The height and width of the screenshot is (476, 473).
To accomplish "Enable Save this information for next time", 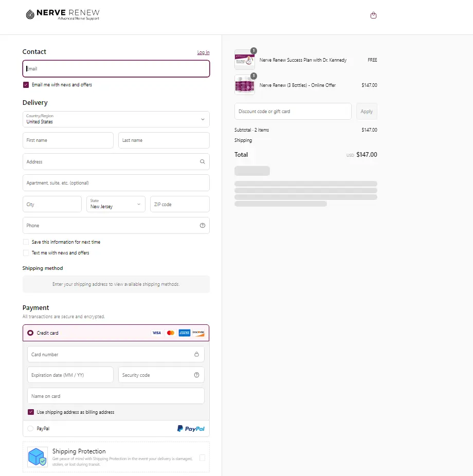I will pos(26,242).
